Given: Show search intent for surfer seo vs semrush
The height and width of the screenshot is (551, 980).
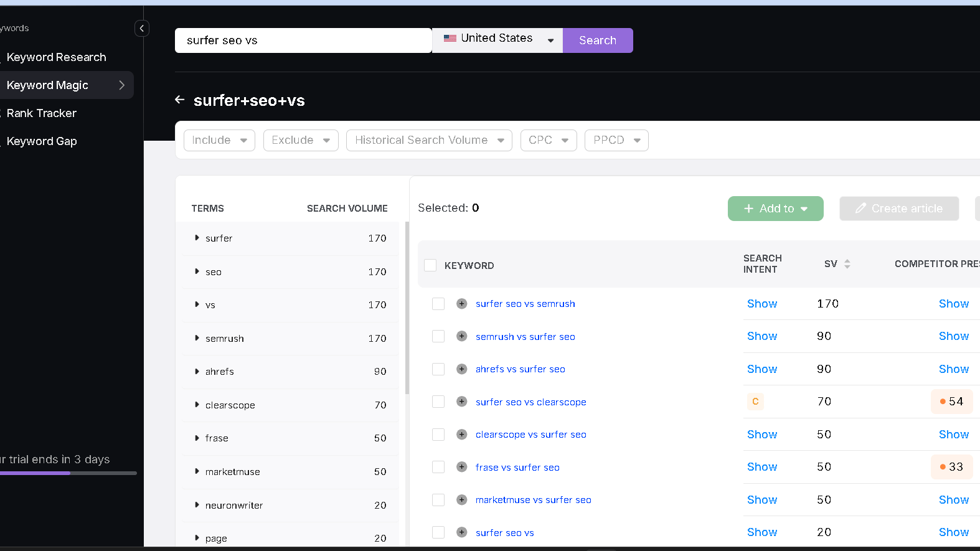Looking at the screenshot, I should coord(762,304).
